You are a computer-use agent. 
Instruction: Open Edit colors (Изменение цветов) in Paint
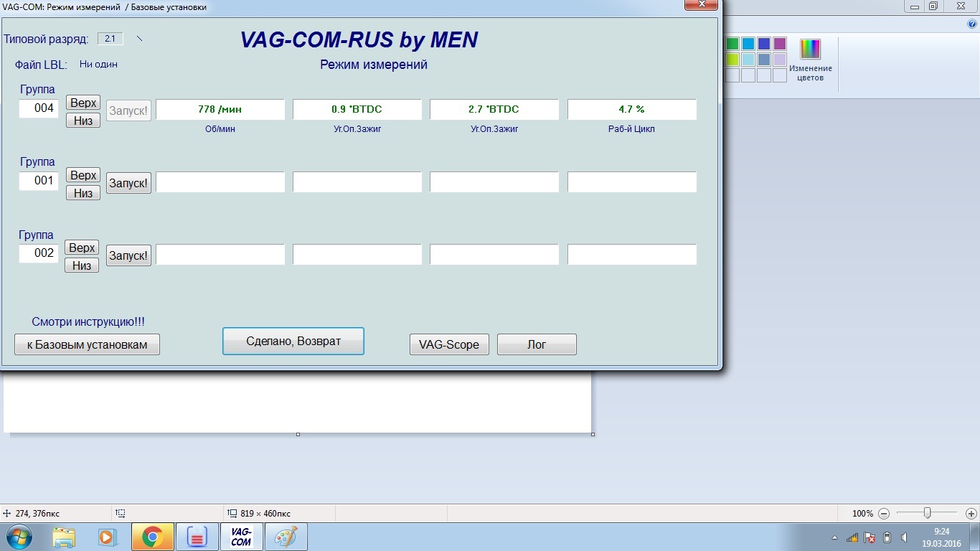pos(811,60)
